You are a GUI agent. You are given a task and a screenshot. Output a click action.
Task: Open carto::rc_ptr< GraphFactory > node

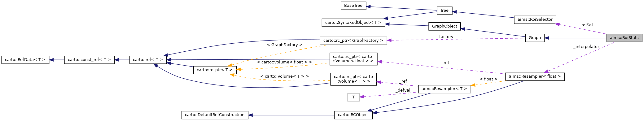(353, 41)
